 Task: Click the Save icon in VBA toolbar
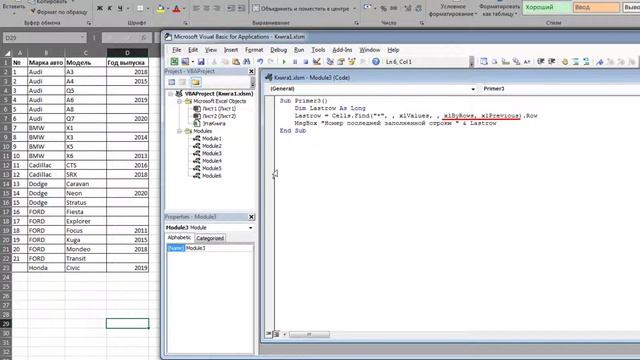coord(201,62)
